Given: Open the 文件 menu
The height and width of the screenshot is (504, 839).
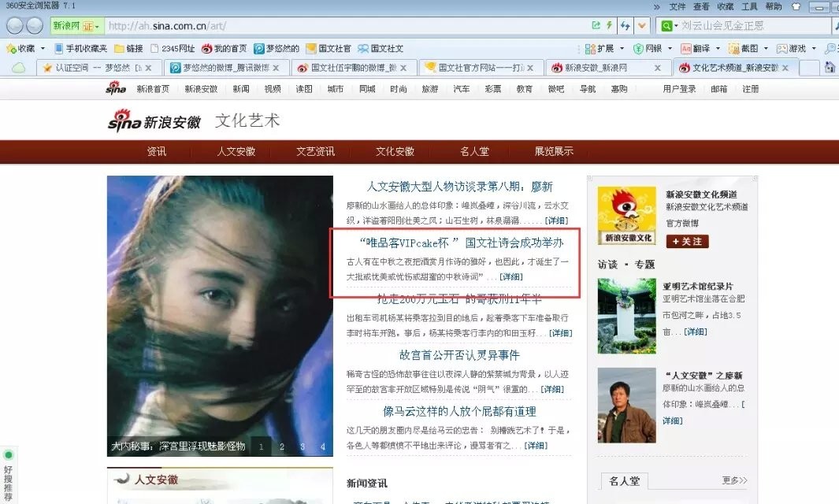Looking at the screenshot, I should [677, 6].
